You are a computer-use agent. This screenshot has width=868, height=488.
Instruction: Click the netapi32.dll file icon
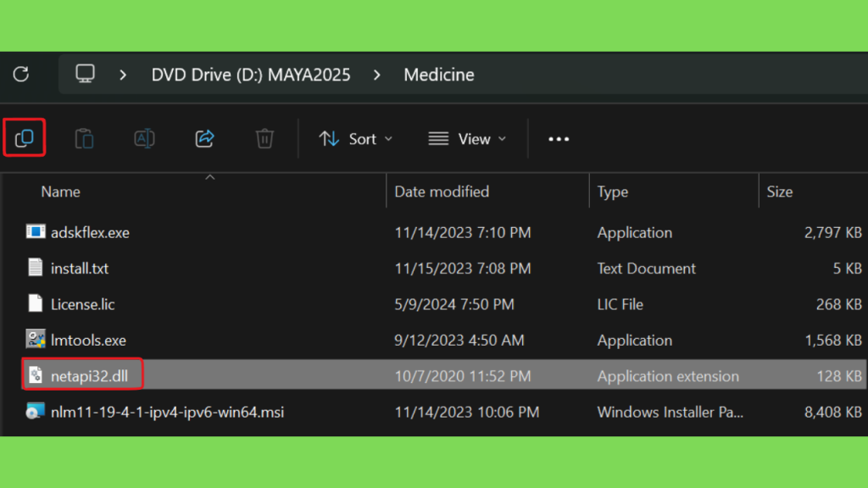click(36, 375)
